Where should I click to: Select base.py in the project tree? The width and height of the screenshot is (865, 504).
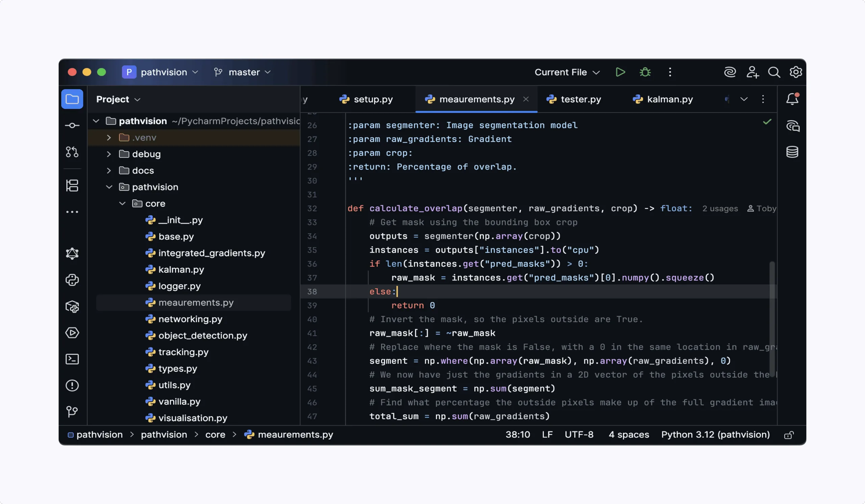[x=176, y=237]
